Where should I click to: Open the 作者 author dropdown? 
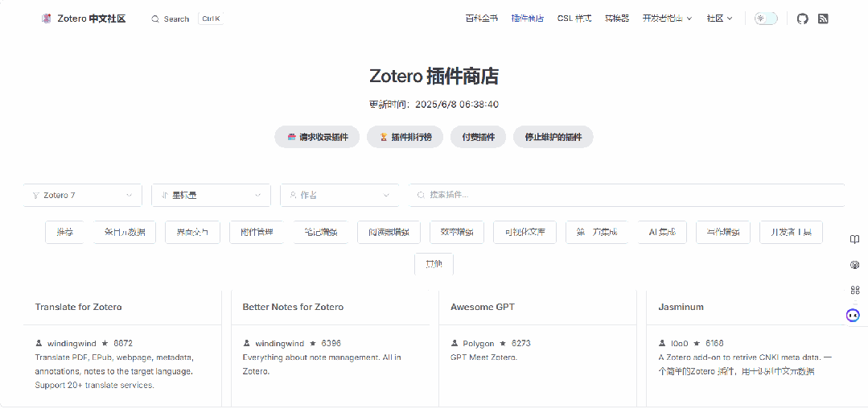(x=339, y=195)
